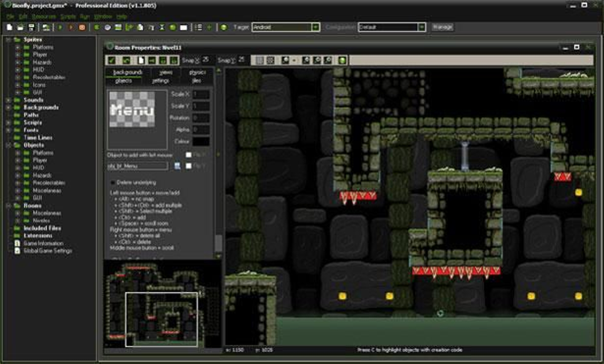Open the Configuration dropdown showing Default
Viewport: 604px width, 364px height.
[x=421, y=27]
